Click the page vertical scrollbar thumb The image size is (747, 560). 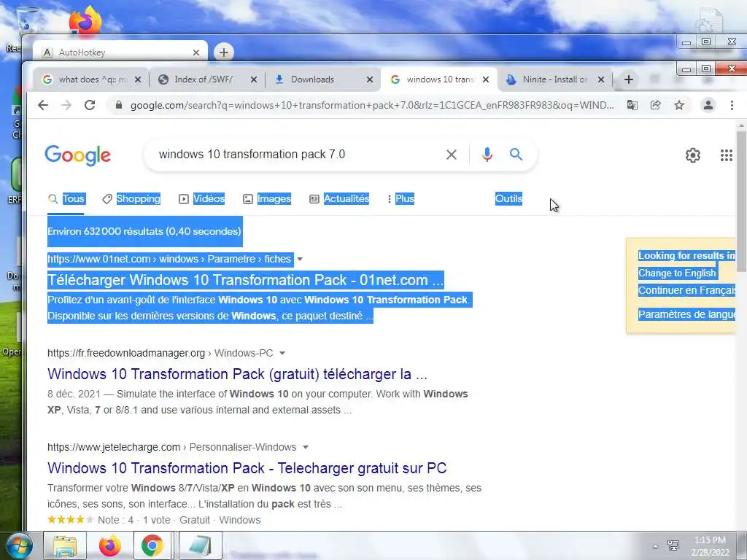742,200
